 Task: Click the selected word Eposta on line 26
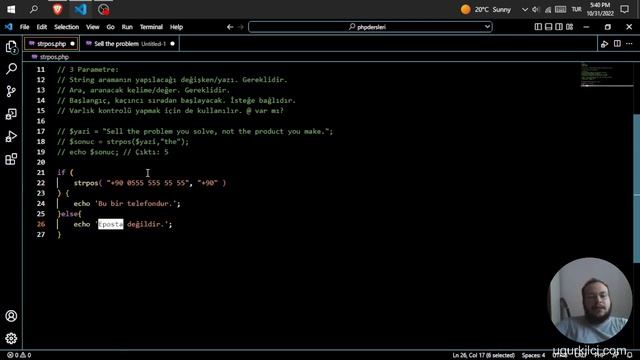click(x=111, y=224)
